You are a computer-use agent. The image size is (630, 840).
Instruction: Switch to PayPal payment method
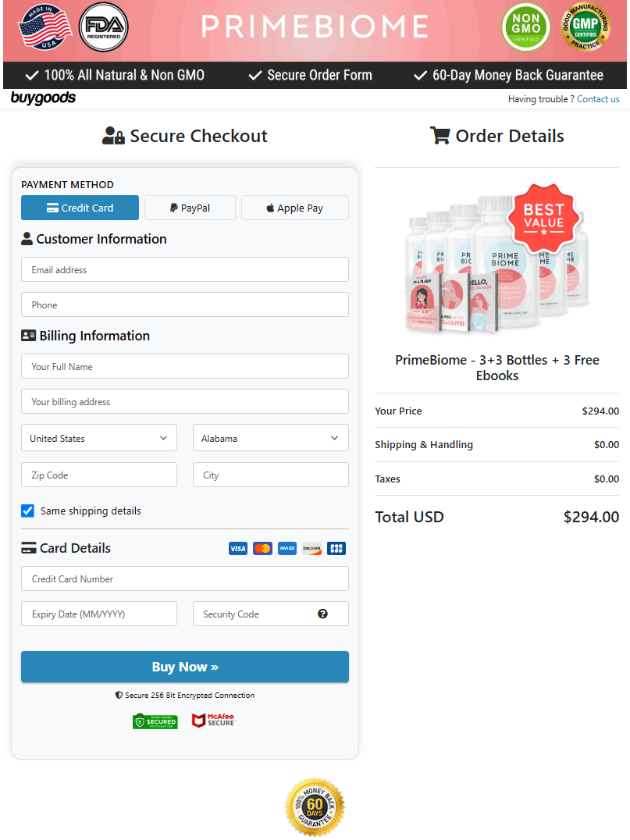pyautogui.click(x=190, y=208)
